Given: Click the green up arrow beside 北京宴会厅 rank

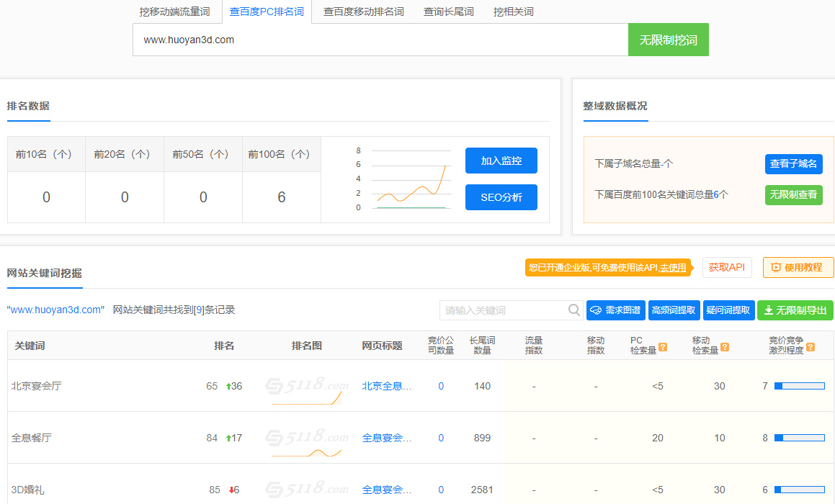Looking at the screenshot, I should point(228,387).
